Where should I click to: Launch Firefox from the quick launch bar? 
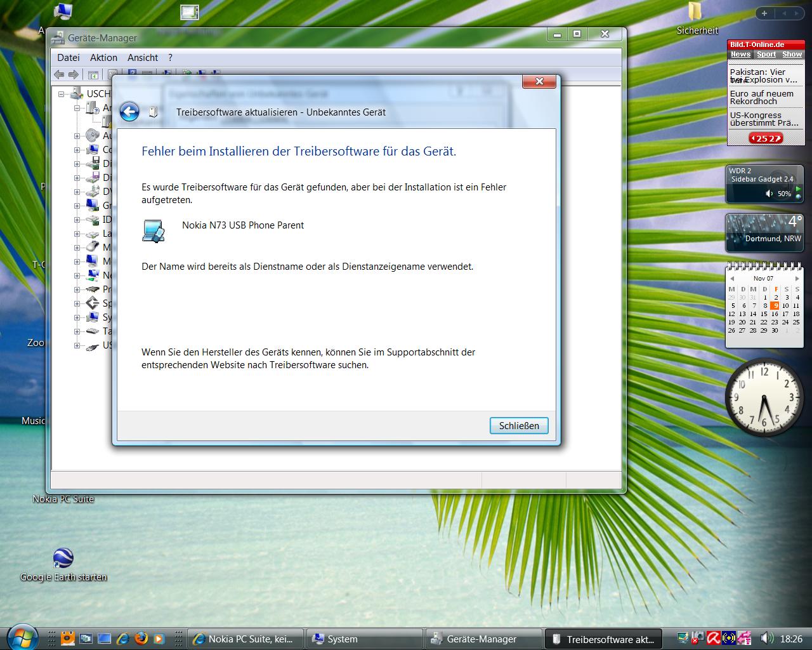pyautogui.click(x=141, y=639)
